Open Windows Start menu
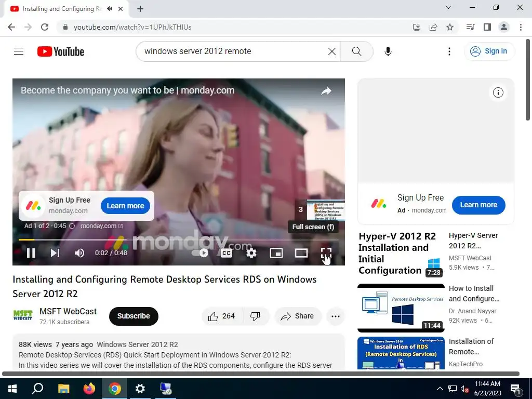This screenshot has height=399, width=532. (12, 389)
